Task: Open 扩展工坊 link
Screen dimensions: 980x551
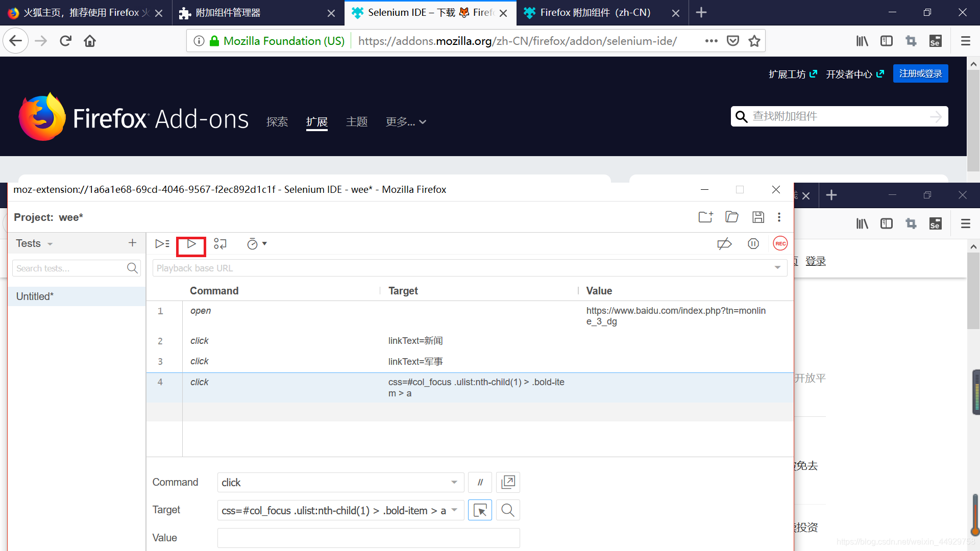Action: point(793,74)
